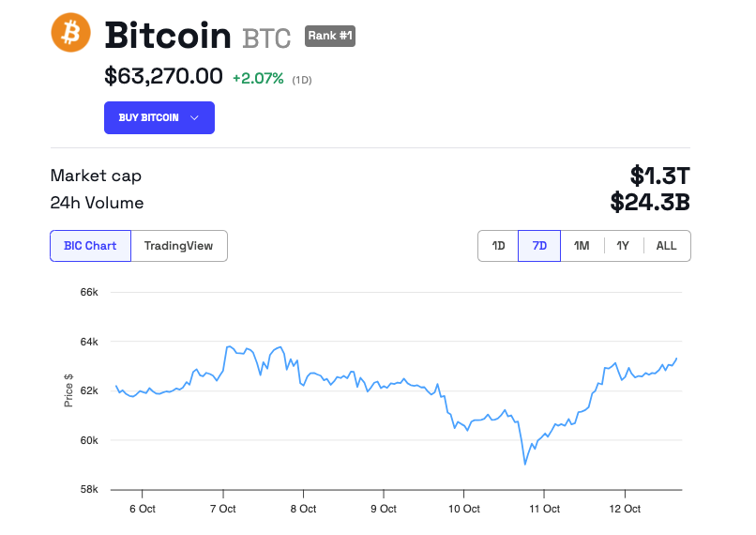This screenshot has width=756, height=535.
Task: Click the orange Bitcoin logo icon
Action: (70, 33)
